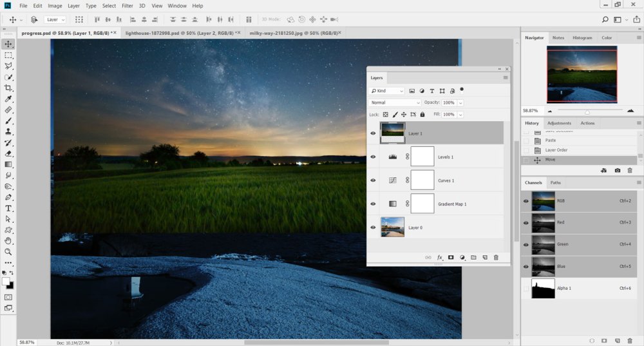Switch to the Adjustments panel tab
This screenshot has width=644, height=346.
559,123
